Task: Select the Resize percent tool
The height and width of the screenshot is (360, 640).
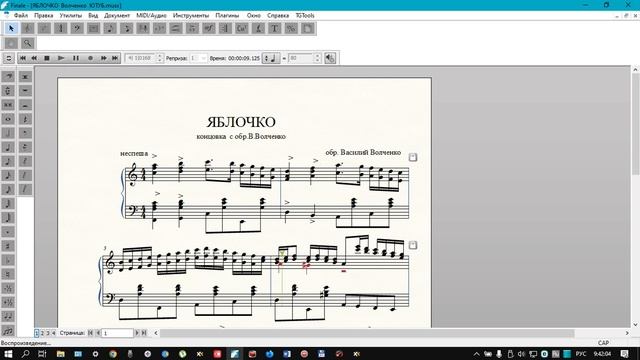Action: [291, 28]
